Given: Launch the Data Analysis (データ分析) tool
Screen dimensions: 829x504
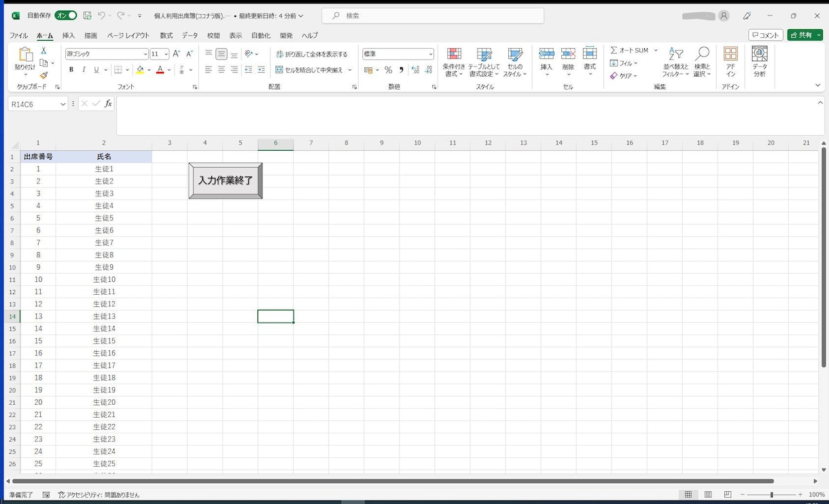Looking at the screenshot, I should coord(760,62).
